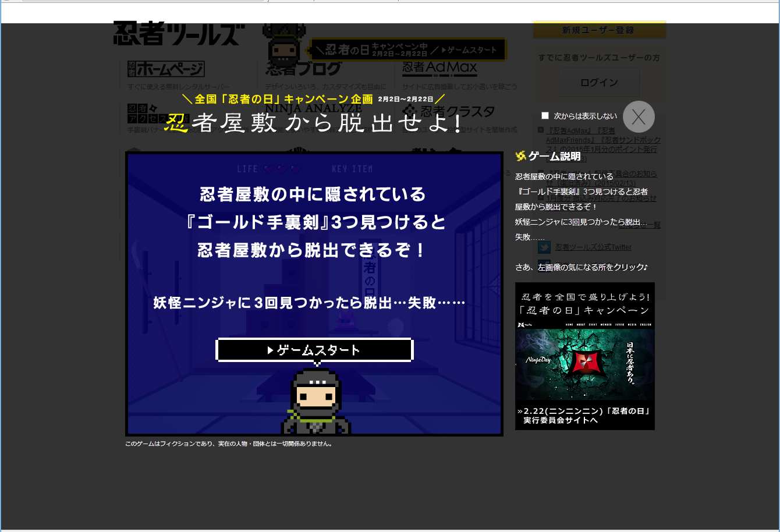Click the 新規ユーザー登録 button behind the popup

[599, 30]
